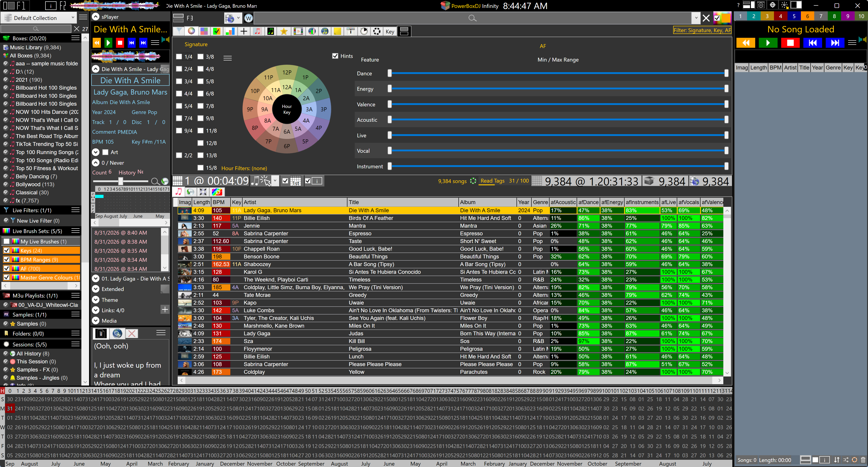Image resolution: width=868 pixels, height=467 pixels.
Task: Uncheck the Keys (24) brush set
Action: (6, 250)
